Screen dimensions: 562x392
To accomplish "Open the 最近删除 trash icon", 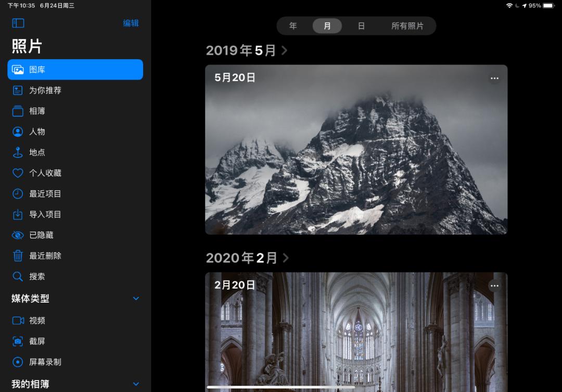I will [x=18, y=256].
